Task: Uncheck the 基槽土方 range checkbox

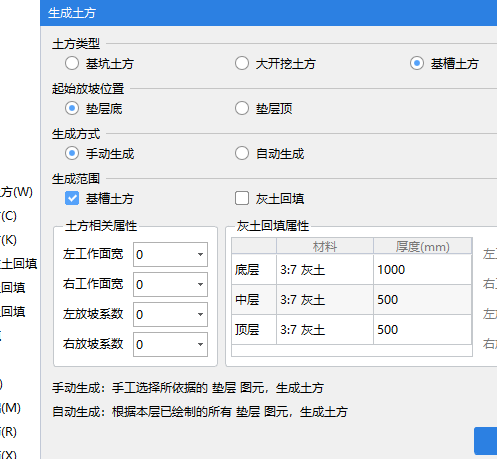Action: 72,198
